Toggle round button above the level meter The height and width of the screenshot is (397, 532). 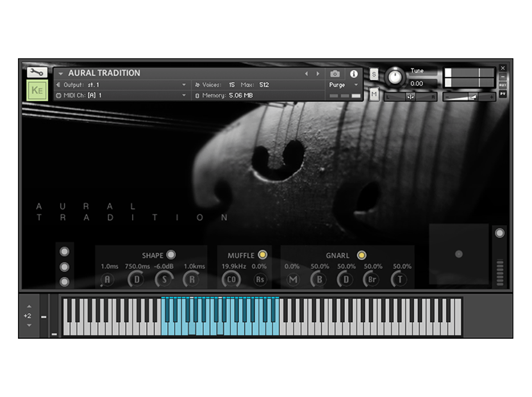[x=499, y=233]
